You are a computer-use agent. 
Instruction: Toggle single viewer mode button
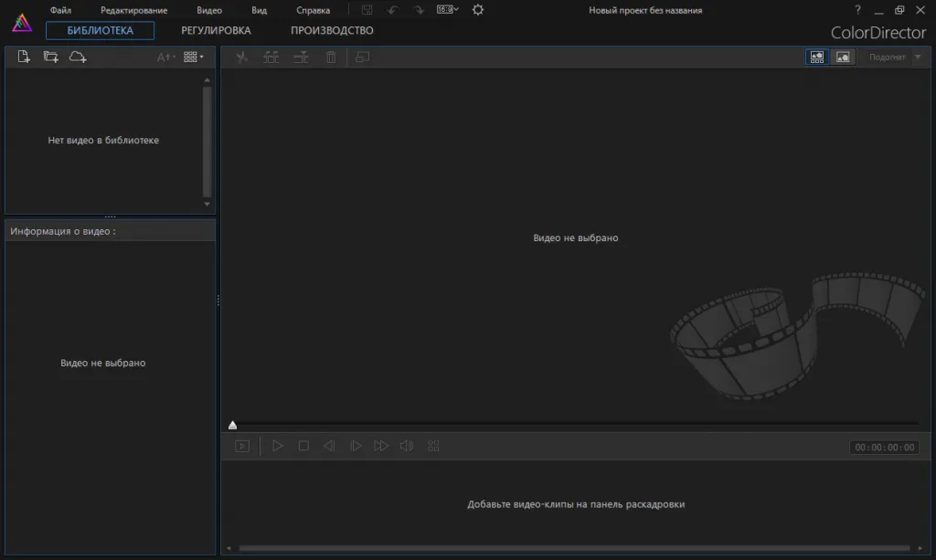point(842,57)
